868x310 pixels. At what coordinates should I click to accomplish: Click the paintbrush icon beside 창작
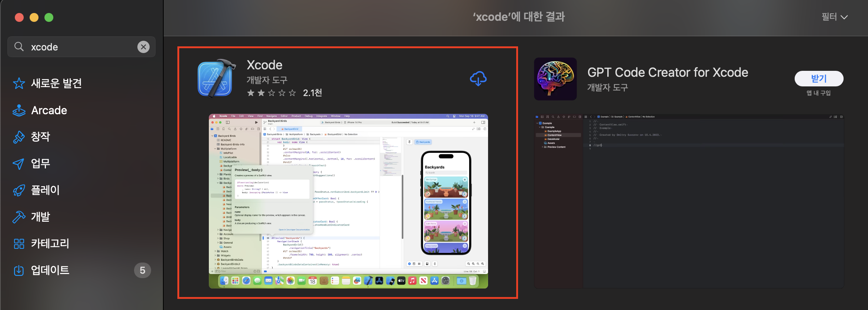click(x=19, y=137)
